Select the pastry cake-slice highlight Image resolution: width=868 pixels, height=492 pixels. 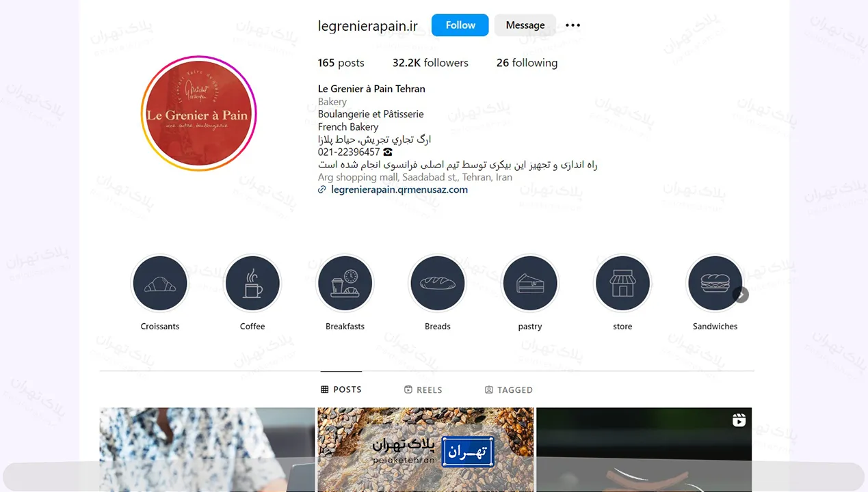[530, 284]
